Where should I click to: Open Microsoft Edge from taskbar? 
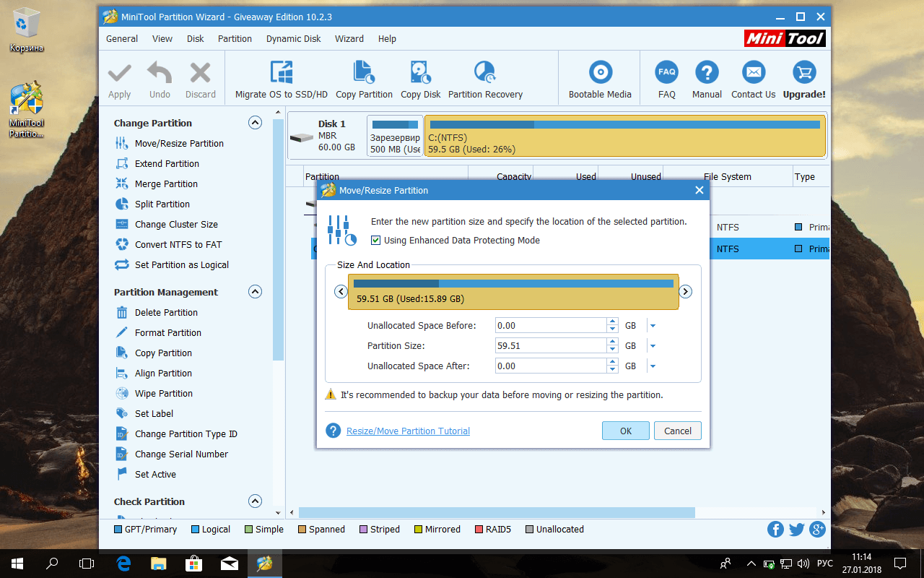(123, 563)
